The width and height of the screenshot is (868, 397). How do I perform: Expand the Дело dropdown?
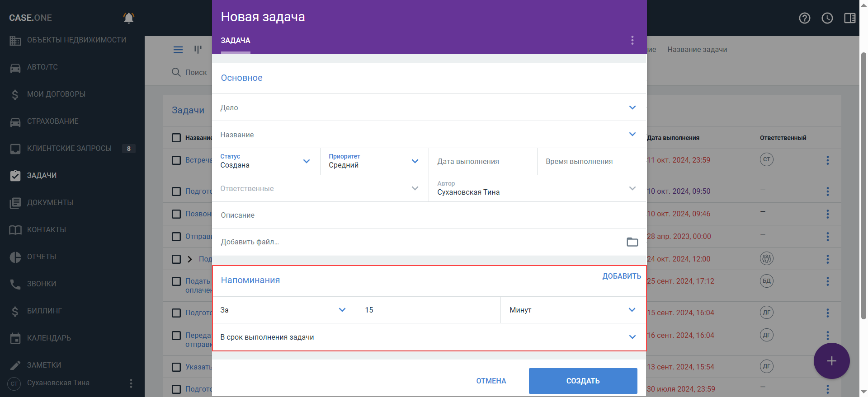[x=632, y=107]
